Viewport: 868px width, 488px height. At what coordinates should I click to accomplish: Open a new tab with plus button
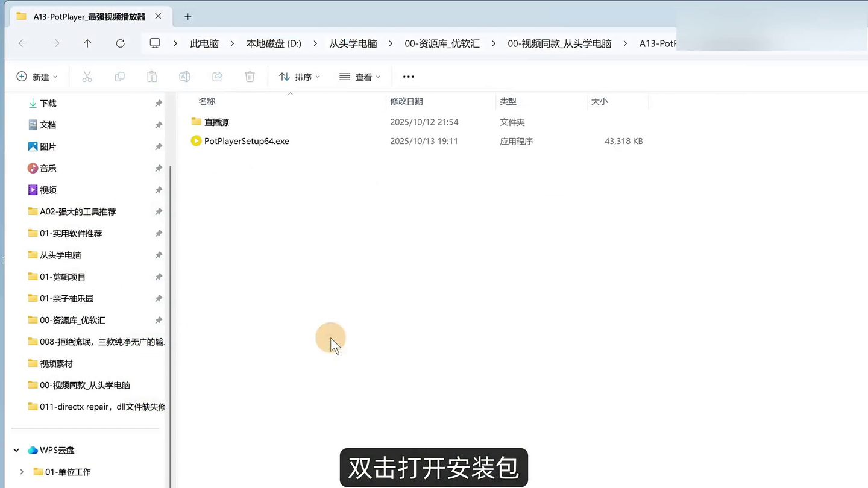[187, 17]
